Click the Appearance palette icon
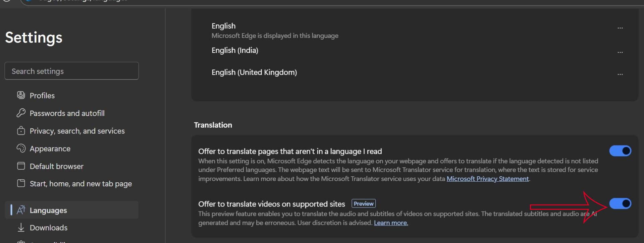 click(21, 148)
